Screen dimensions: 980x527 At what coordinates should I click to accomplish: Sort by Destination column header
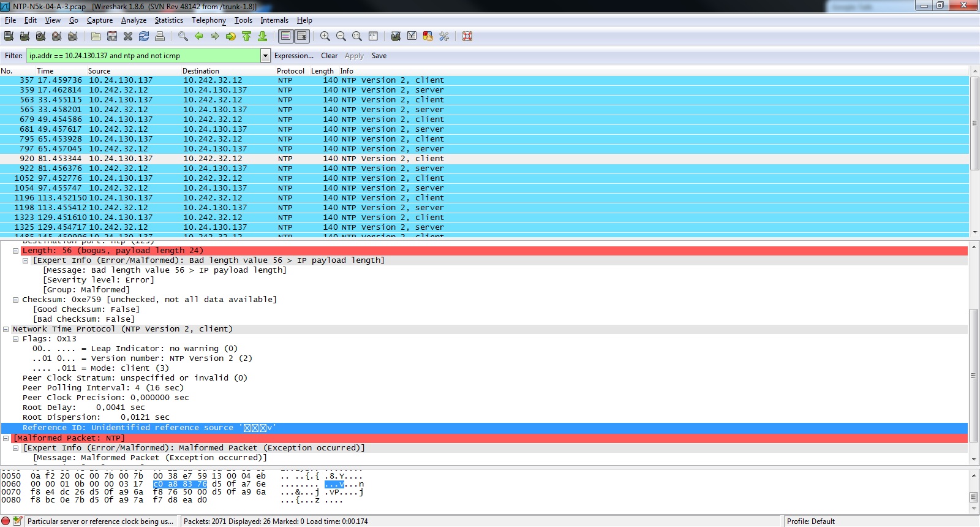pos(201,71)
